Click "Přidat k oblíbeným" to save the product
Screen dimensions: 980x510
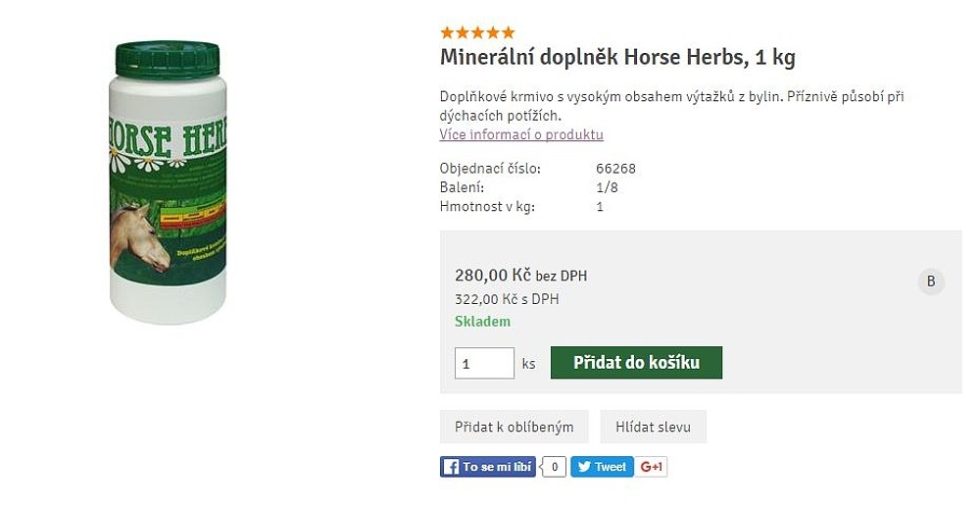(x=514, y=427)
